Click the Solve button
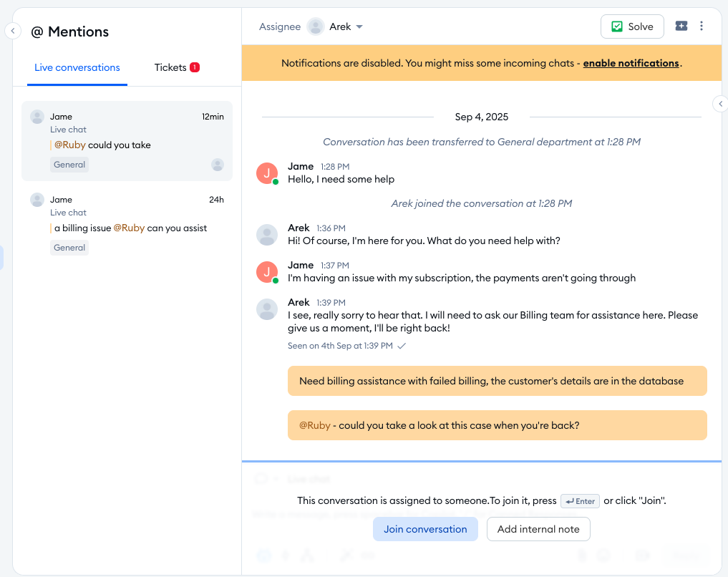This screenshot has height=577, width=728. coord(632,26)
